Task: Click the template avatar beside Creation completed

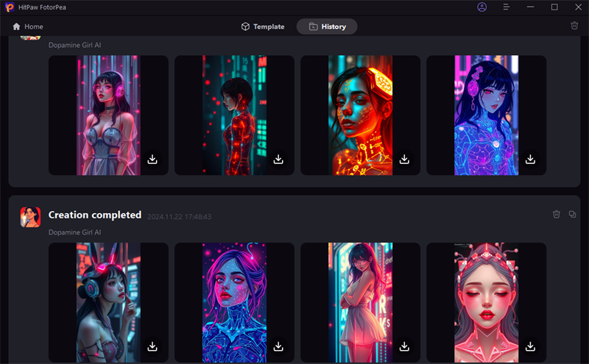Action: [30, 217]
